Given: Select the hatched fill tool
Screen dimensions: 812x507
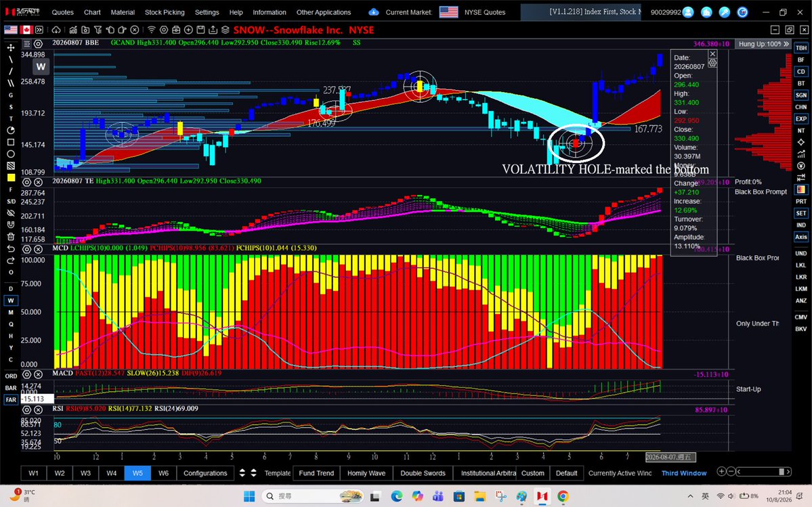Looking at the screenshot, I should coord(10,166).
